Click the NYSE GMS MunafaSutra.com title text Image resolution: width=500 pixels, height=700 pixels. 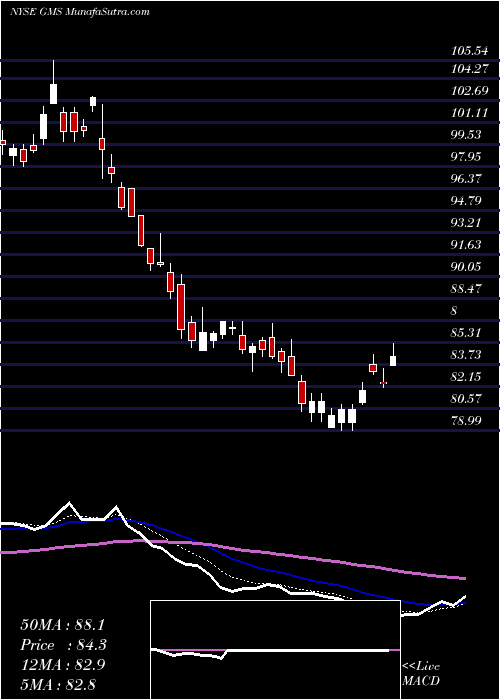(x=79, y=12)
